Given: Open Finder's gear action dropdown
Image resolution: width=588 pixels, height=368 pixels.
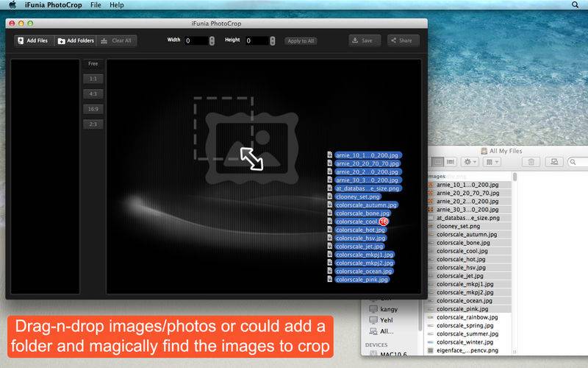Looking at the screenshot, I should [470, 162].
